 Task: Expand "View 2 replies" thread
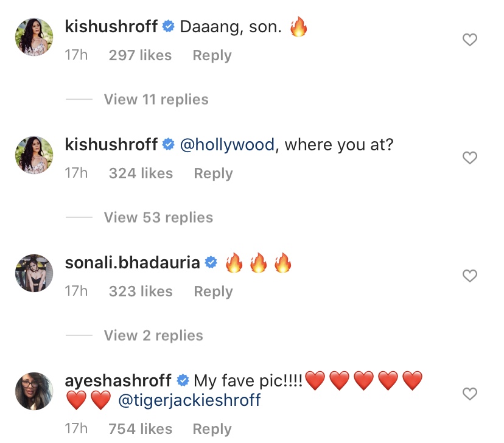[153, 335]
